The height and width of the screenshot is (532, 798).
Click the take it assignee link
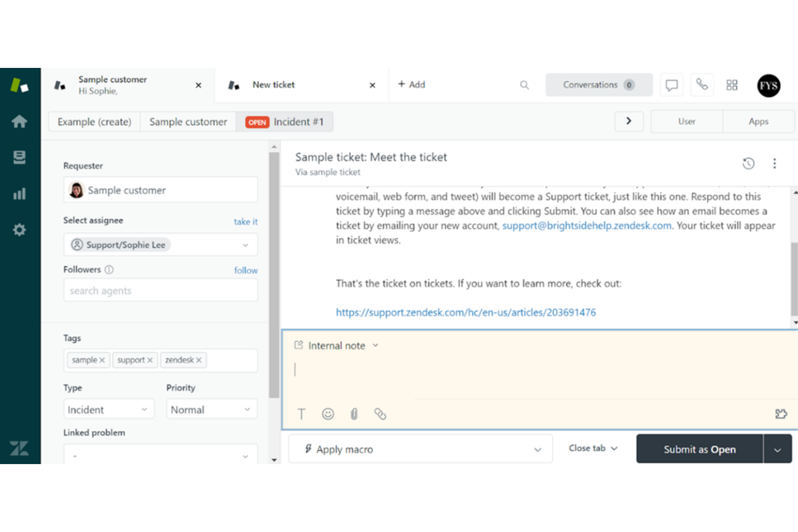tap(245, 221)
